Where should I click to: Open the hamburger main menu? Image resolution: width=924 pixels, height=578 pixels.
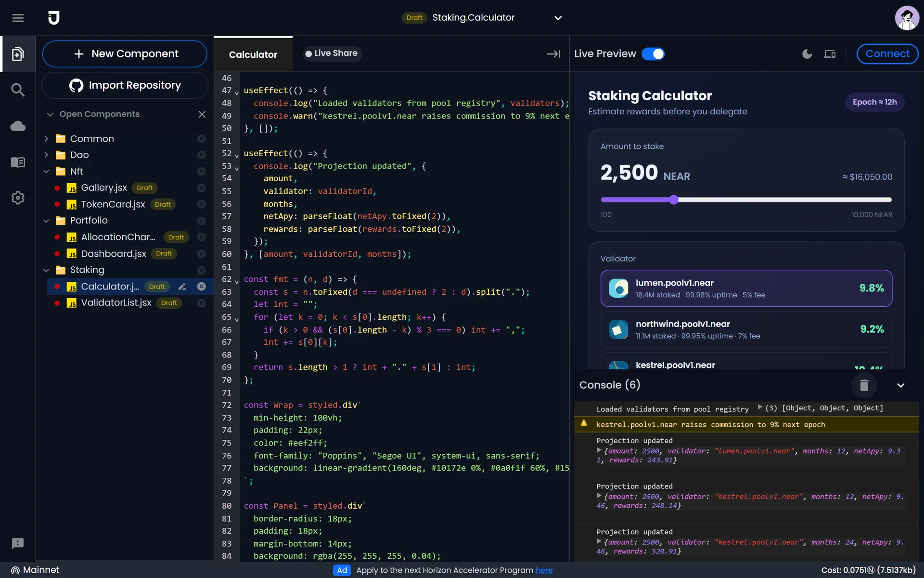pos(18,18)
